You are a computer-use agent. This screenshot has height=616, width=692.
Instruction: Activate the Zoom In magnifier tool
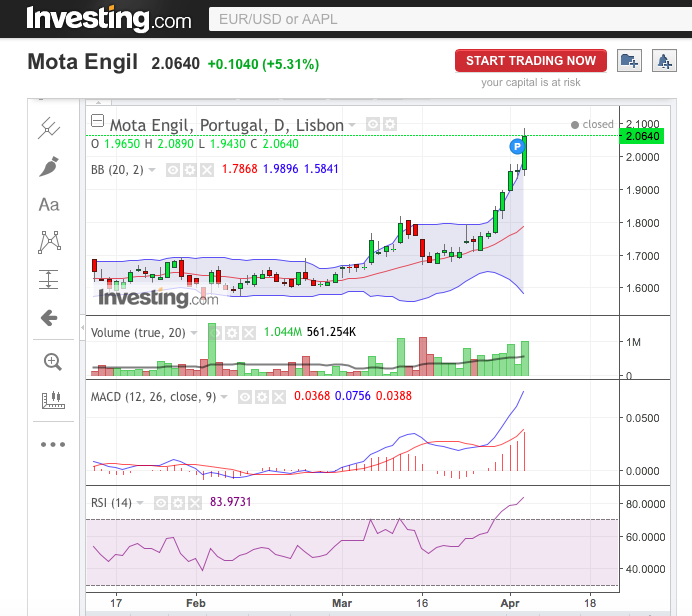pos(52,362)
